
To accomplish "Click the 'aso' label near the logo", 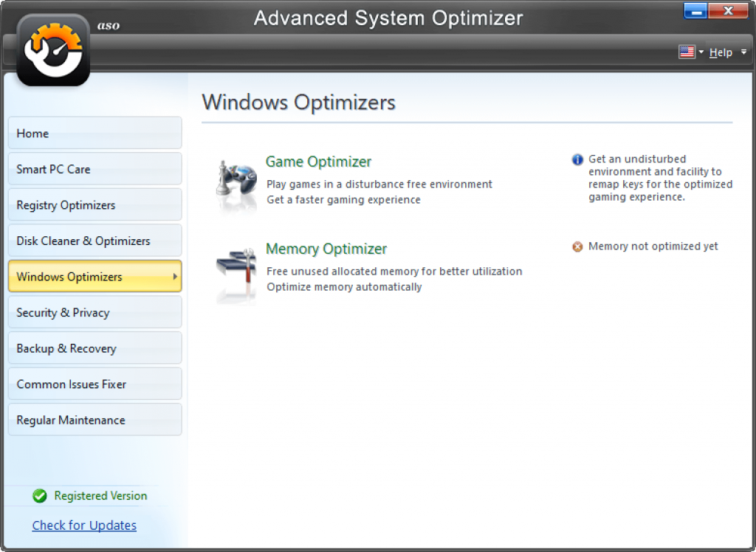I will [x=109, y=26].
